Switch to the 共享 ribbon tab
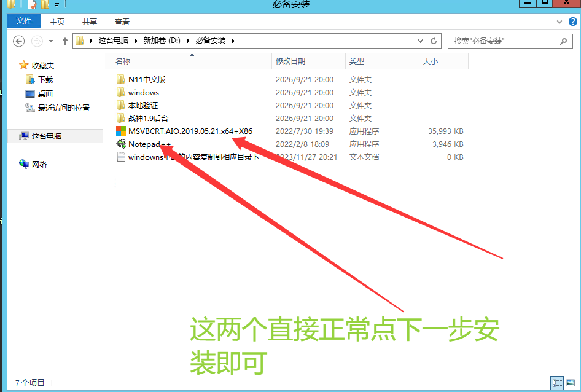The image size is (581, 392). point(89,22)
